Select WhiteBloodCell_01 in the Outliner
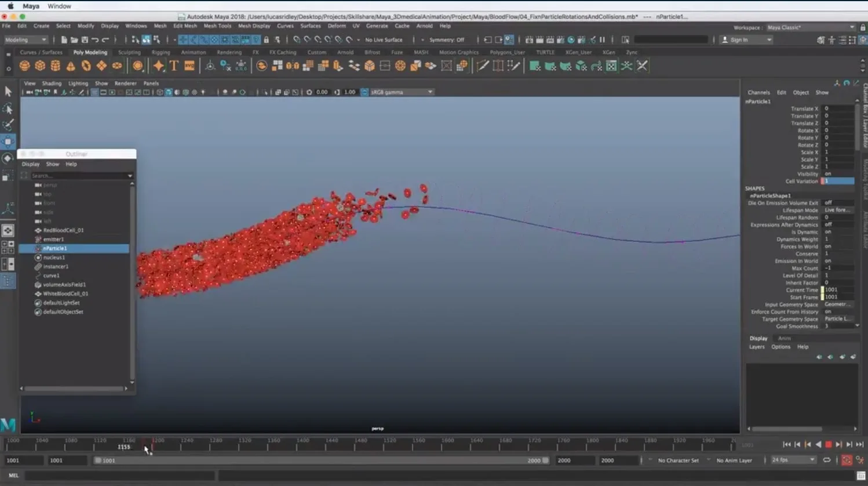 point(65,293)
